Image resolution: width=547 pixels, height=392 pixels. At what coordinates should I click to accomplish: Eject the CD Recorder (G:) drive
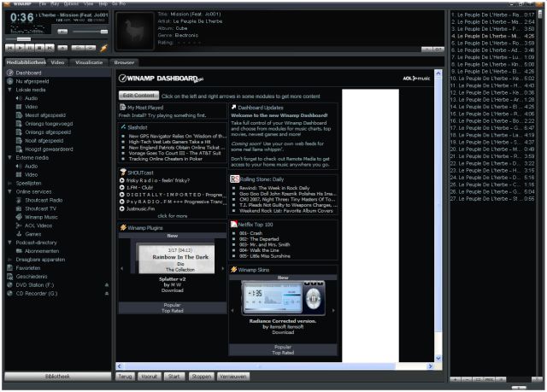click(x=107, y=294)
